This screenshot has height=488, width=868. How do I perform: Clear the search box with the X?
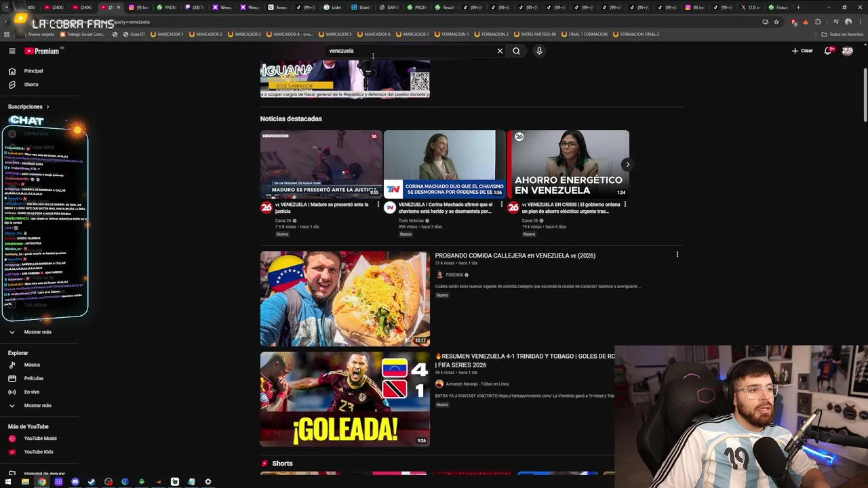(x=500, y=51)
